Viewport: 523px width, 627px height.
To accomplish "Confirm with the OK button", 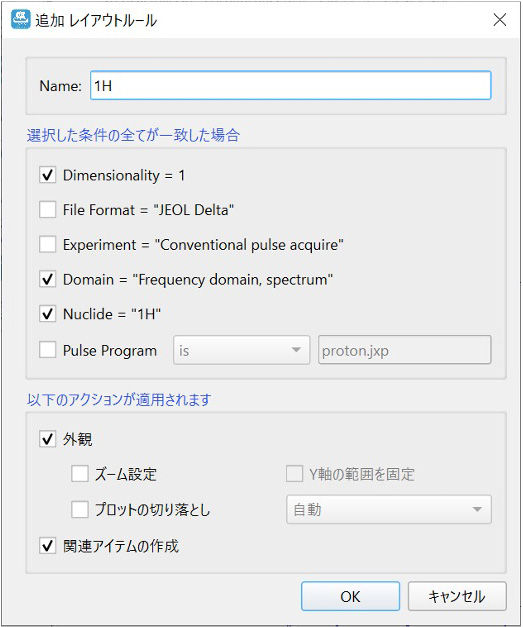I will point(350,596).
